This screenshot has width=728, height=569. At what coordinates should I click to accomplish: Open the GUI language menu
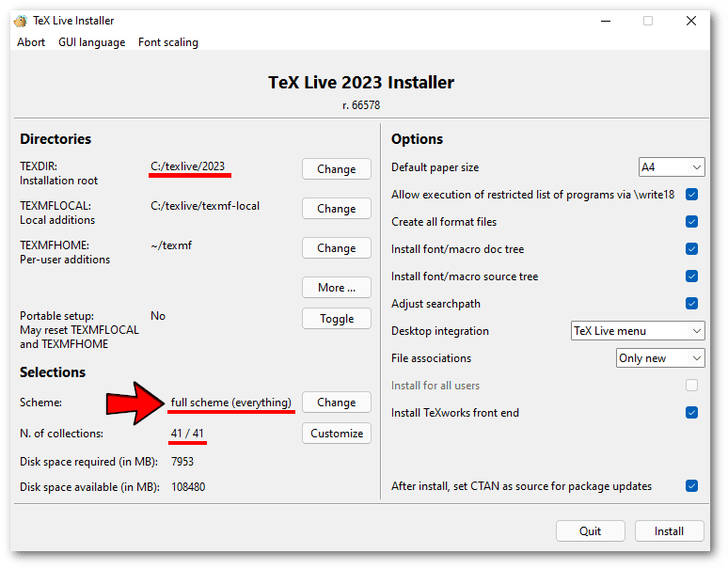(91, 42)
